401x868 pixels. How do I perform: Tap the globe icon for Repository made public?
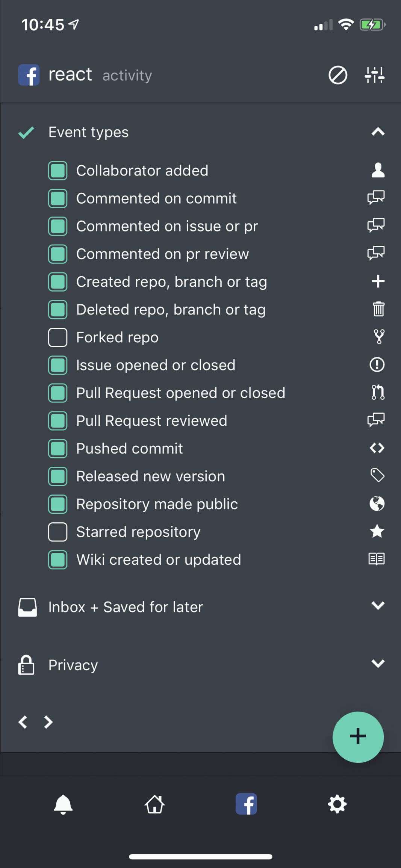(377, 504)
